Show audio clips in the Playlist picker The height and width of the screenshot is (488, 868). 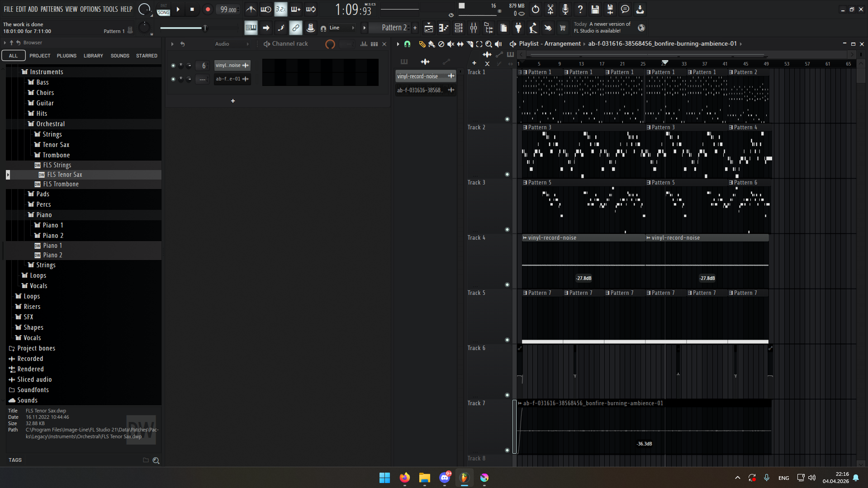[425, 62]
